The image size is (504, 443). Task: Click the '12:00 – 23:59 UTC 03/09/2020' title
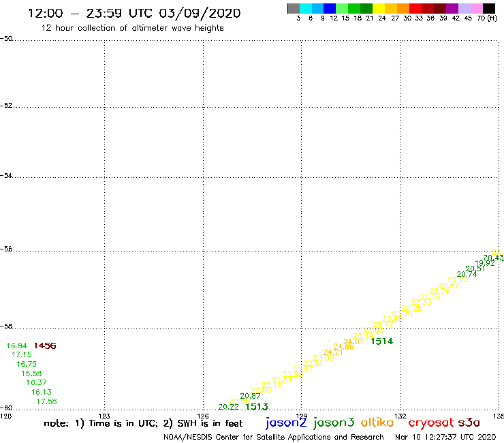tap(134, 14)
